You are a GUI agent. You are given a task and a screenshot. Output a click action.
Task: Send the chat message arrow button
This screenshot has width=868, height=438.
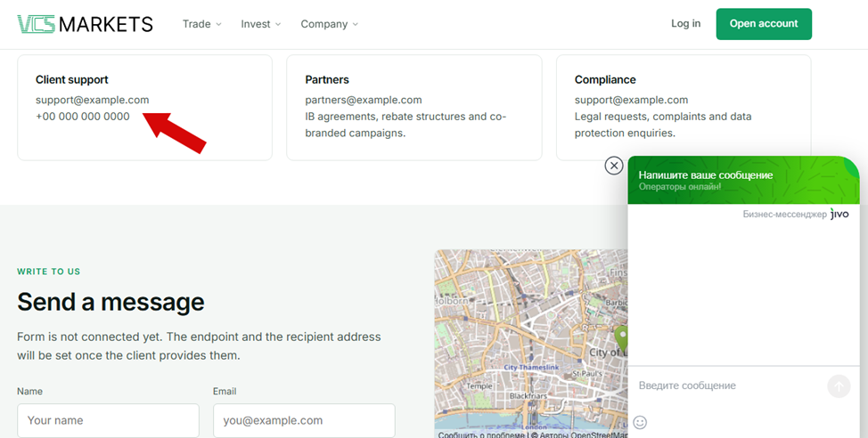click(839, 386)
